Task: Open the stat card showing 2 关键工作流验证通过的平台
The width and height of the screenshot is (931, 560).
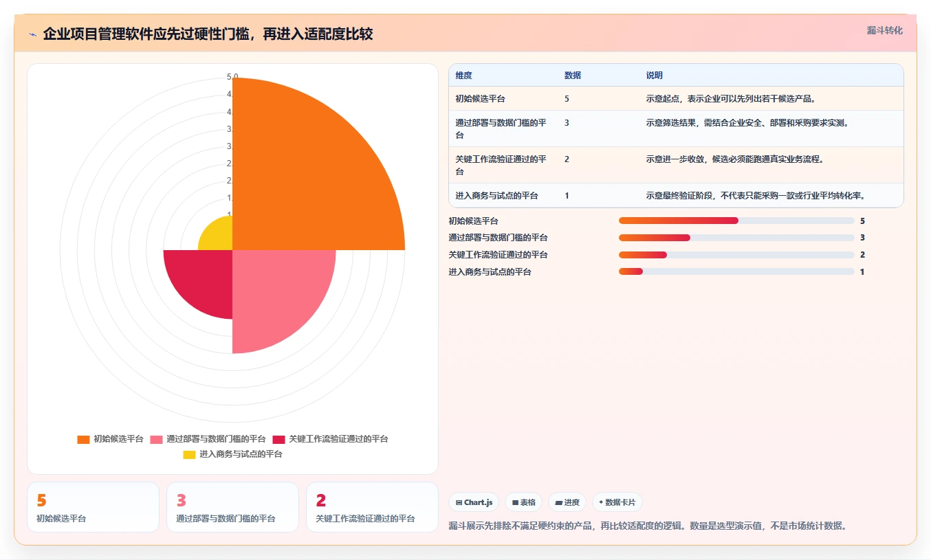Action: [372, 507]
